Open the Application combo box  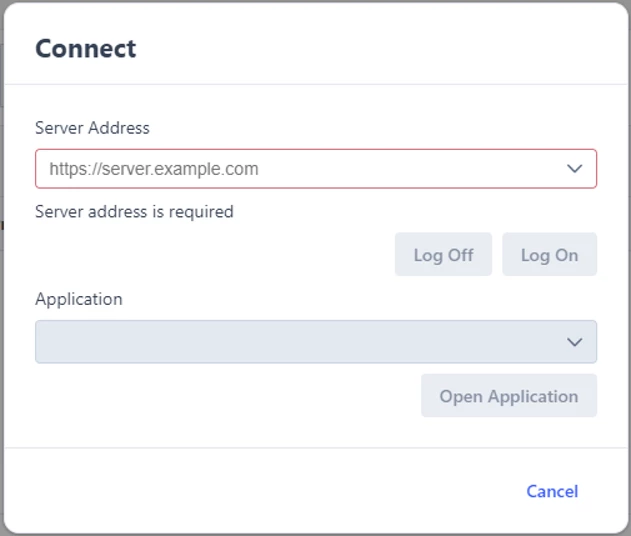pyautogui.click(x=316, y=342)
